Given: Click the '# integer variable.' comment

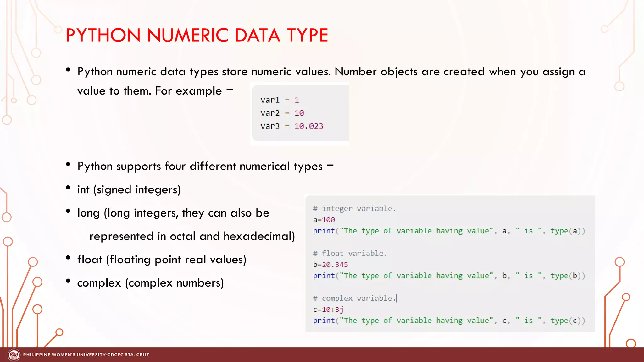Looking at the screenshot, I should [354, 209].
